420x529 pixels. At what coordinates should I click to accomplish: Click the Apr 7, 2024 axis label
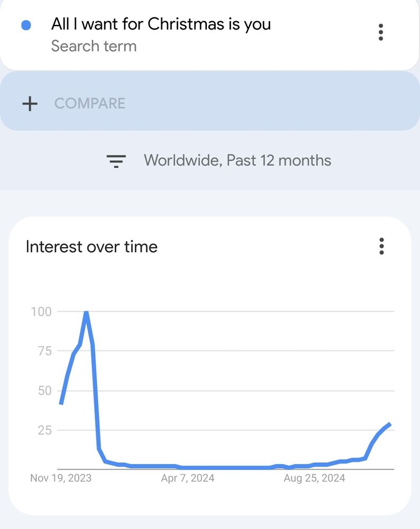(x=188, y=478)
